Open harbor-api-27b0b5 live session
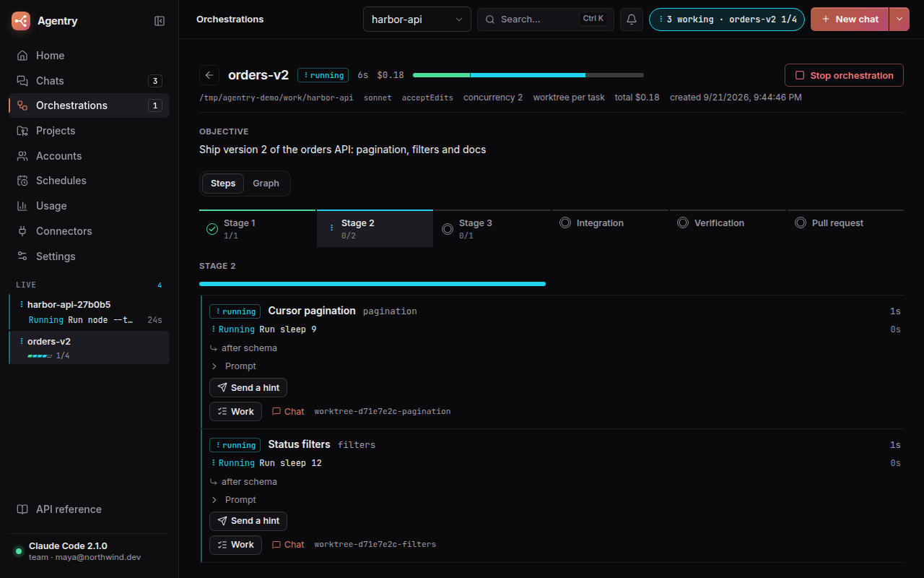Image resolution: width=924 pixels, height=578 pixels. coord(90,312)
